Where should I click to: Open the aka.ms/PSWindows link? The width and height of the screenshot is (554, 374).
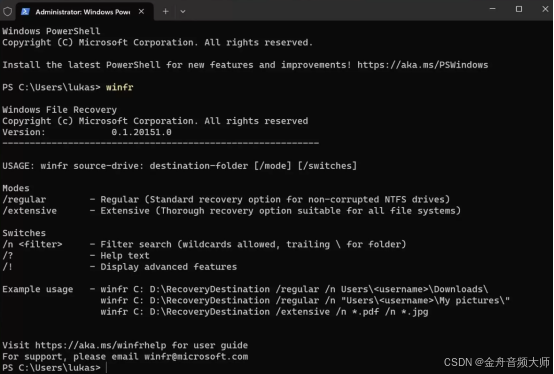(x=423, y=65)
